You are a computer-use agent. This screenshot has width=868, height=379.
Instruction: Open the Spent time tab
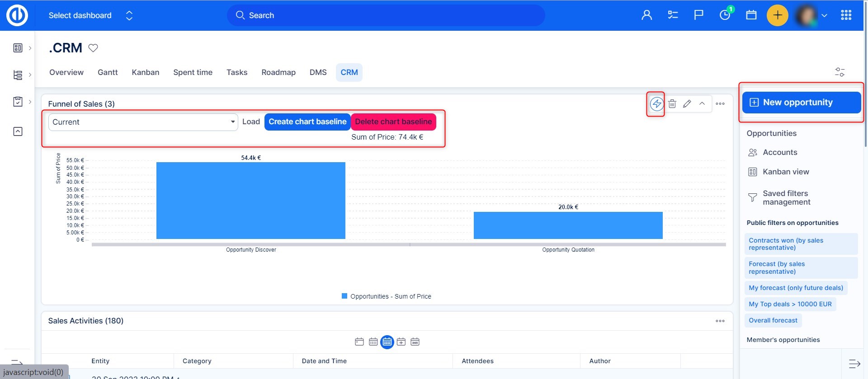(x=193, y=72)
